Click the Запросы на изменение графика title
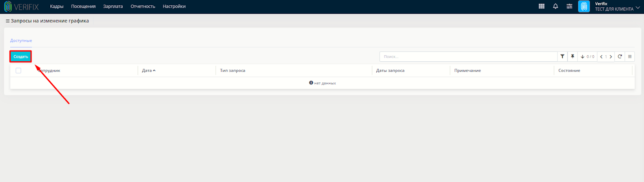 click(50, 21)
